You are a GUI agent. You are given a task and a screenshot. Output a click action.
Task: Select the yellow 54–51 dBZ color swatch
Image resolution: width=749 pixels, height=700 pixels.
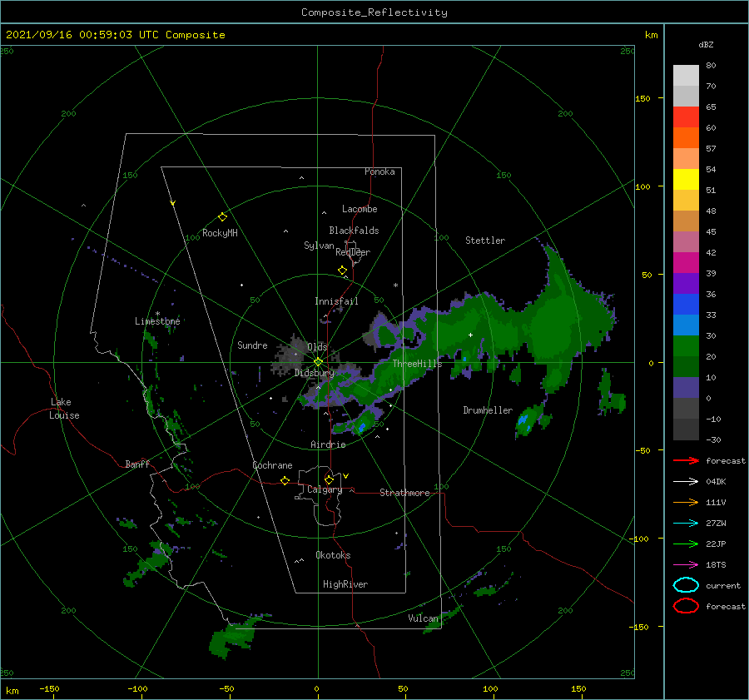[686, 180]
